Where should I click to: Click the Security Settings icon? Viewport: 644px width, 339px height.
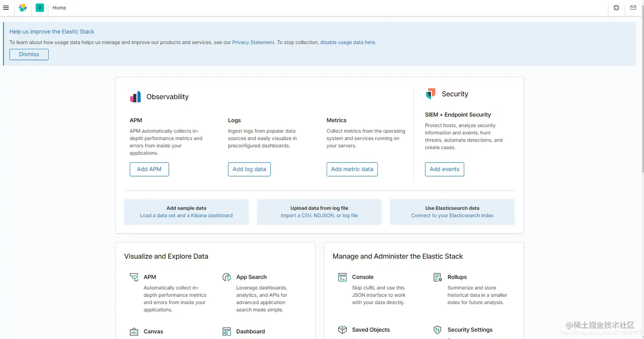(x=437, y=330)
